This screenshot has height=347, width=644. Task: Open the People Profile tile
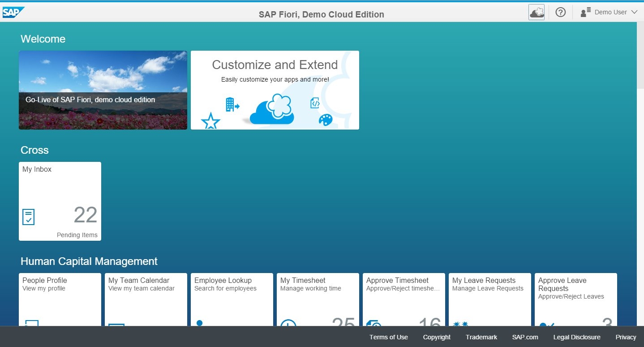[x=60, y=299]
